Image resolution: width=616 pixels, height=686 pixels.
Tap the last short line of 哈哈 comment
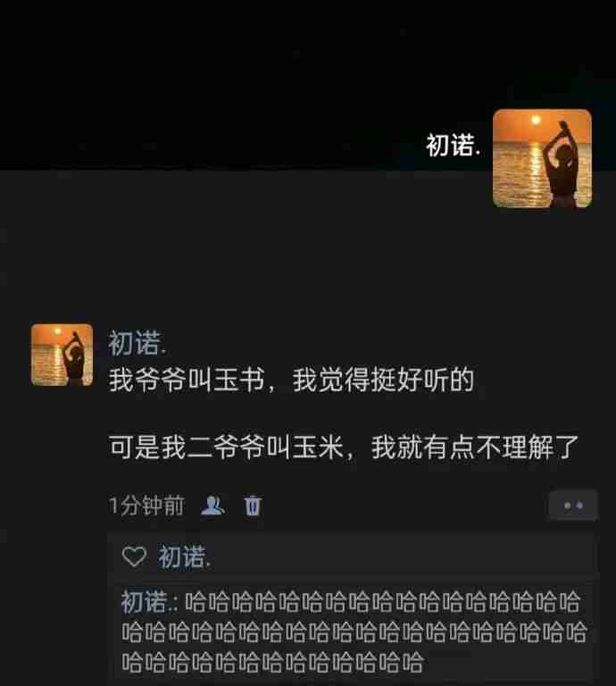[272, 662]
